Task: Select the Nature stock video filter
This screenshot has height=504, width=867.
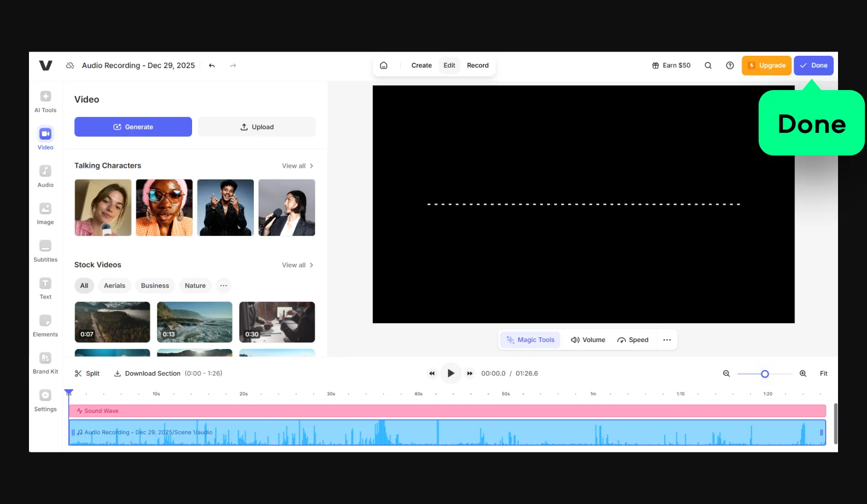Action: (x=195, y=286)
